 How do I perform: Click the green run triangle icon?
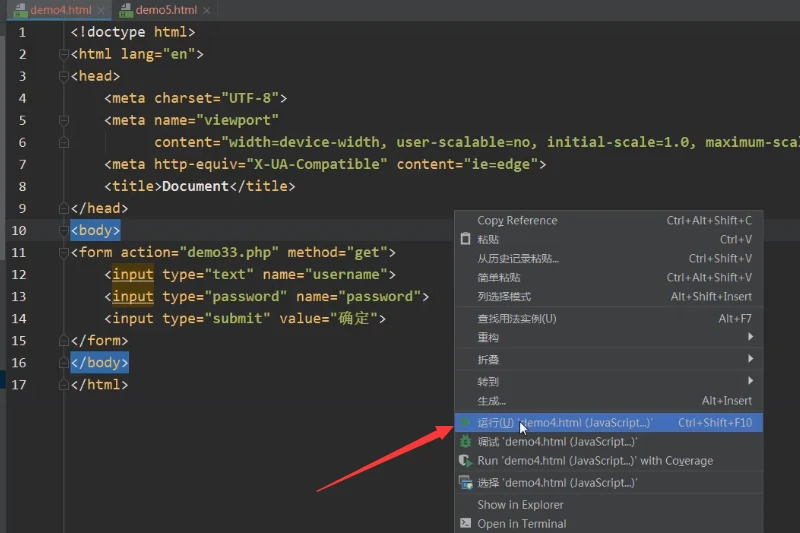click(465, 422)
